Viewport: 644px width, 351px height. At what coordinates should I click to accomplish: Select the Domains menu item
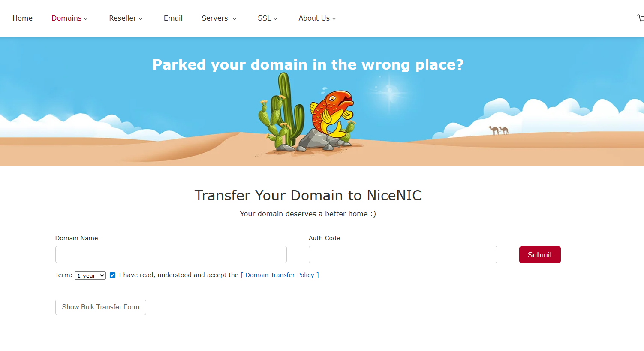pos(66,18)
